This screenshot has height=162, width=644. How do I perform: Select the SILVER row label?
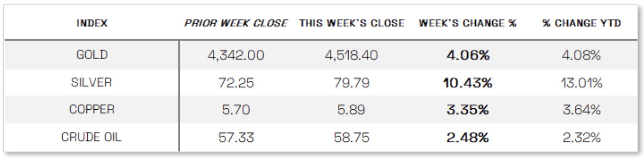point(91,82)
